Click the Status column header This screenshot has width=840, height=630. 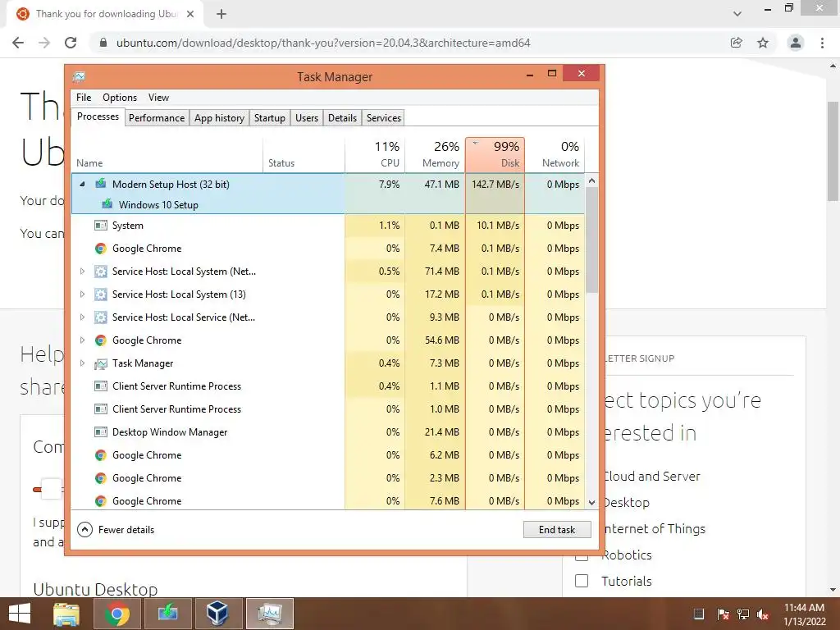pyautogui.click(x=304, y=154)
